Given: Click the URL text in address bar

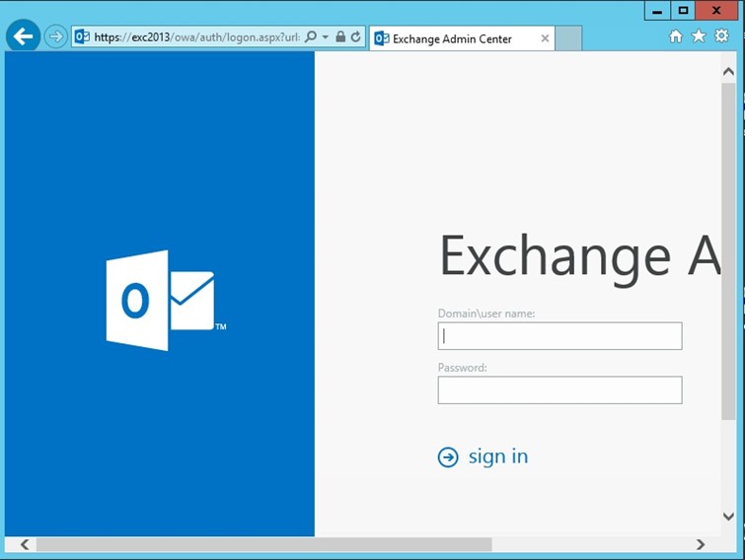Looking at the screenshot, I should 196,37.
